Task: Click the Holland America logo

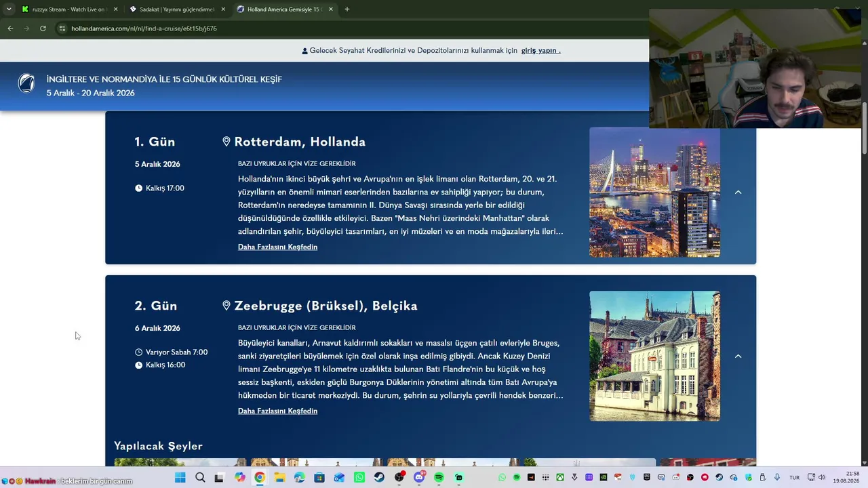Action: (x=26, y=83)
